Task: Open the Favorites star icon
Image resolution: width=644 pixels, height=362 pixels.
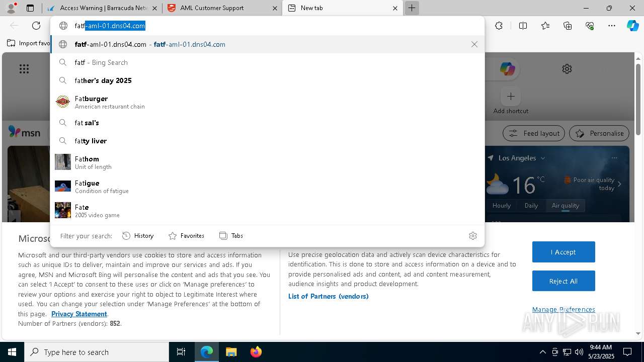Action: [x=545, y=26]
